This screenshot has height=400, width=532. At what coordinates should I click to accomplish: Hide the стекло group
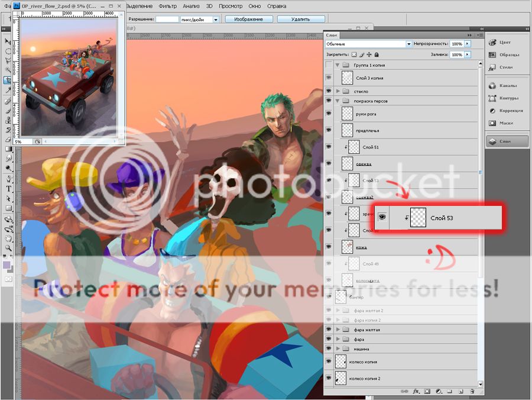[329, 91]
